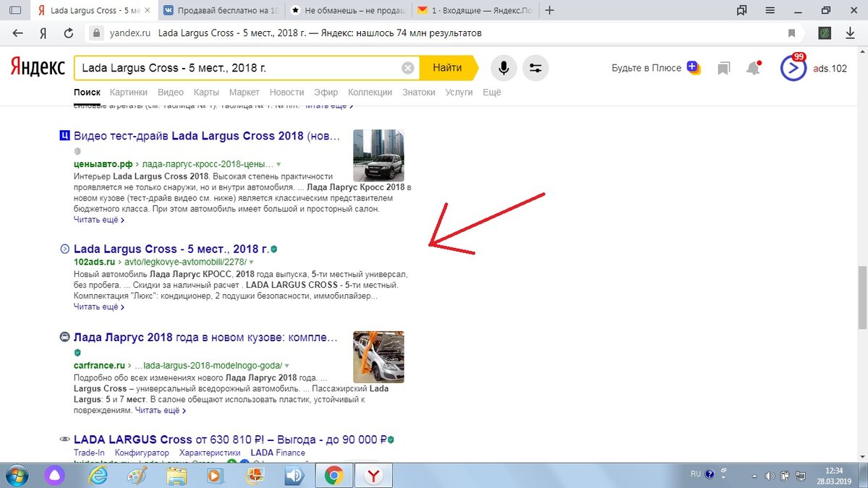Click the Lada Largus thumbnail by ценыавто.рф
The width and height of the screenshot is (868, 488).
(x=378, y=155)
